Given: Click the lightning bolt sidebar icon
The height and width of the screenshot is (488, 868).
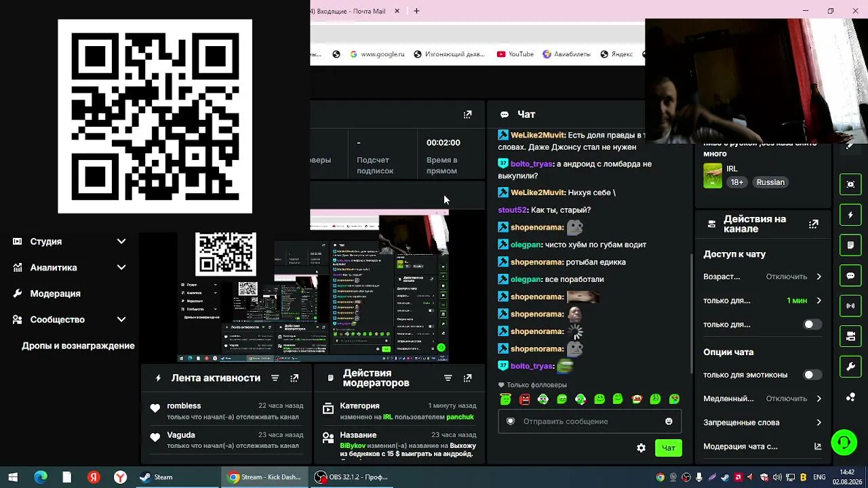Looking at the screenshot, I should 850,215.
